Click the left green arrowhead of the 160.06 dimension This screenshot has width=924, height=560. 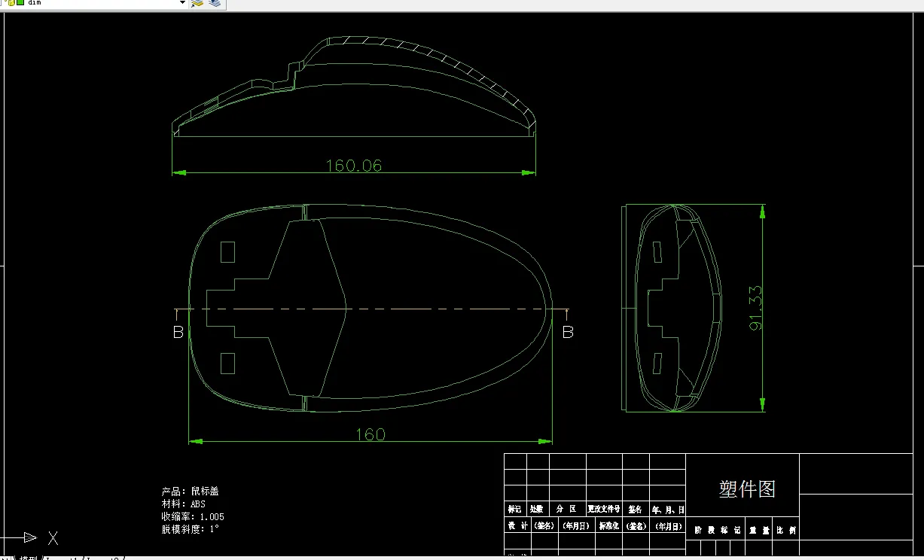tap(179, 172)
